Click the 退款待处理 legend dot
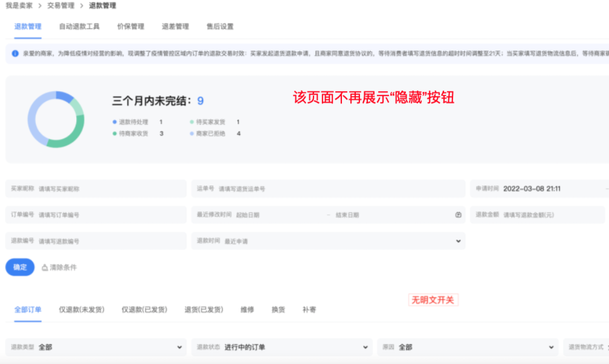This screenshot has height=364, width=609. click(114, 122)
